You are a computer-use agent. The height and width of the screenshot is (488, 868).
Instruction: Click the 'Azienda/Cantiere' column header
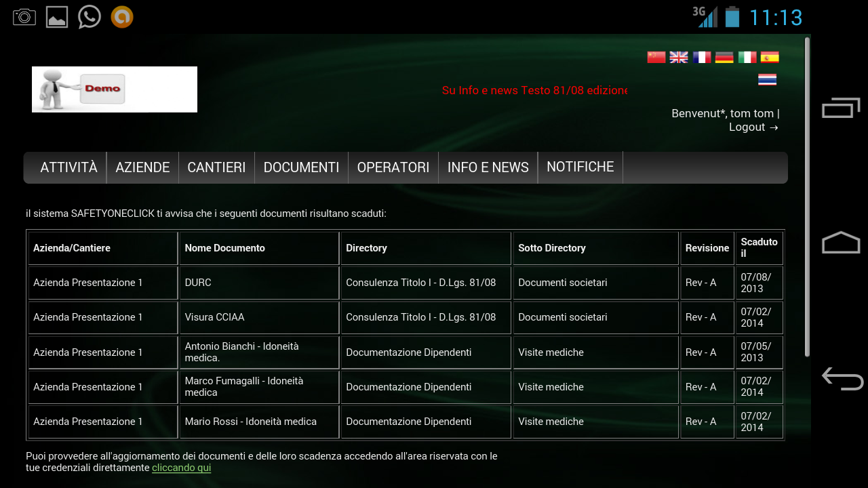(x=103, y=248)
